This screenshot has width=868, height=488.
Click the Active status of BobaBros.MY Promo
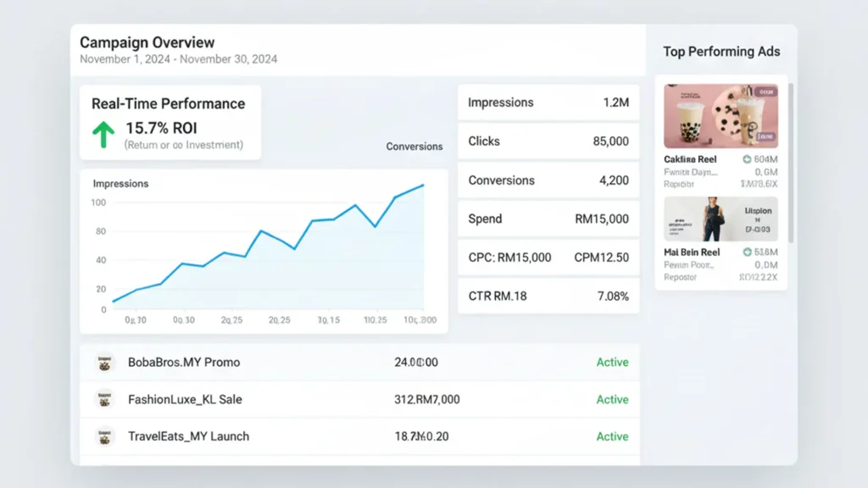click(x=612, y=362)
